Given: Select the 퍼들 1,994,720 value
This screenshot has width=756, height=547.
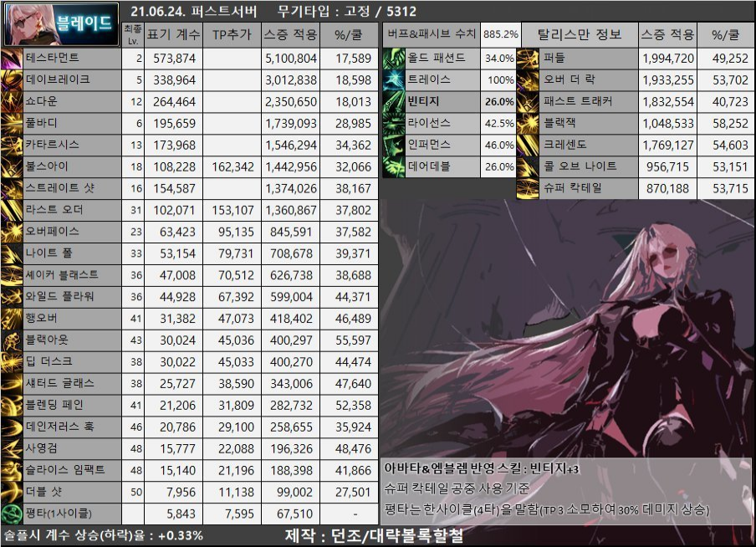Looking at the screenshot, I should coord(667,59).
